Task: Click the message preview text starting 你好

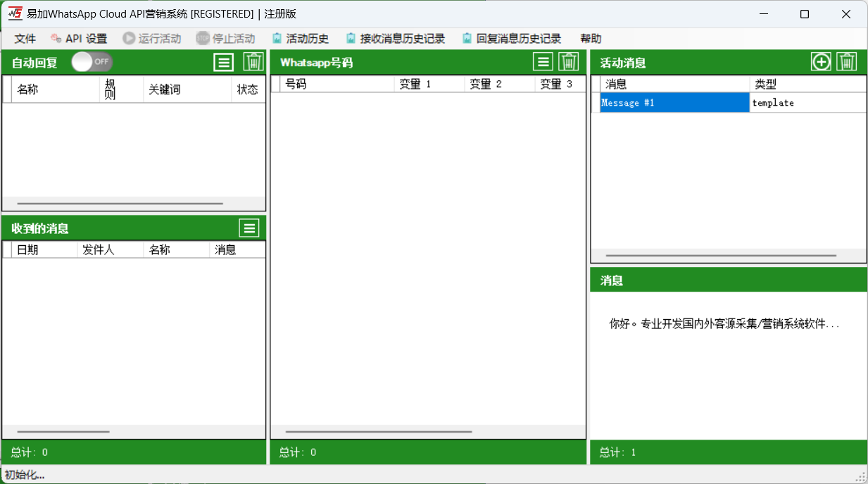Action: pos(724,324)
